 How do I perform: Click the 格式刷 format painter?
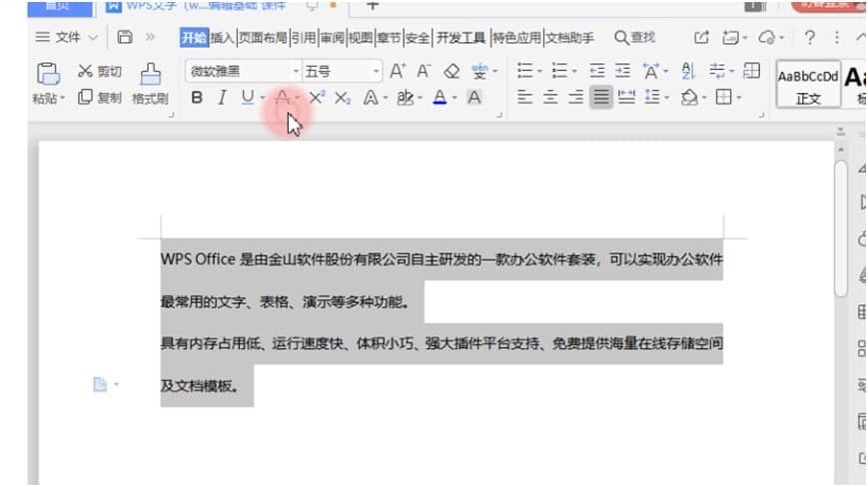pos(150,84)
